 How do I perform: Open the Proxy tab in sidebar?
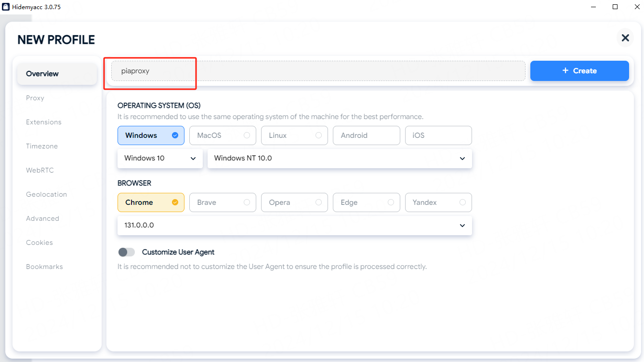point(35,98)
